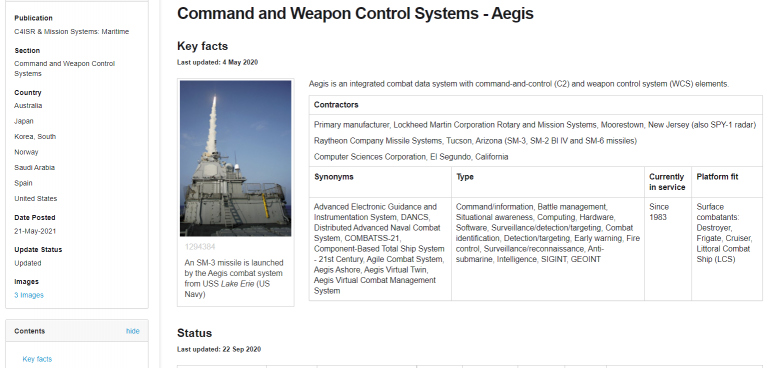
Task: Click Command and Weapon Control Systems section
Action: pyautogui.click(x=65, y=69)
